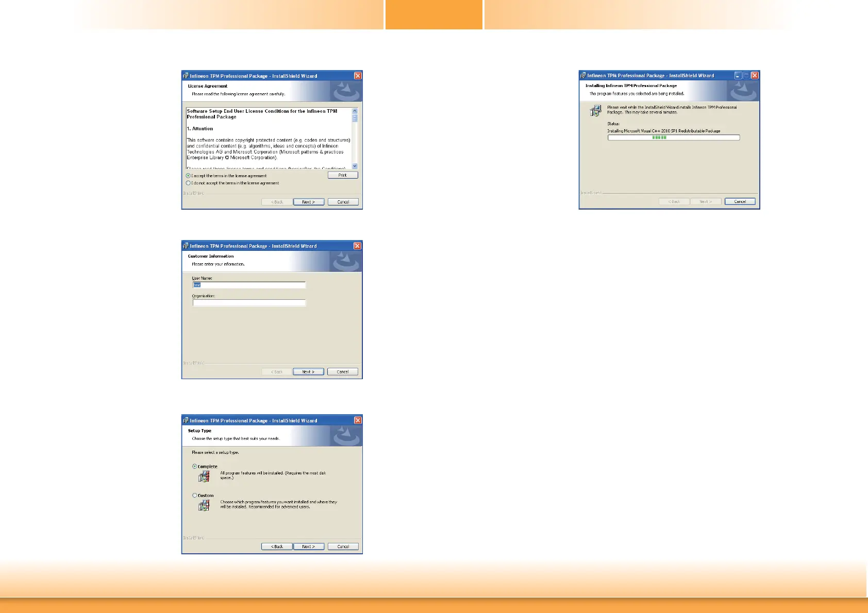
Task: Click the Organization input field
Action: click(249, 303)
